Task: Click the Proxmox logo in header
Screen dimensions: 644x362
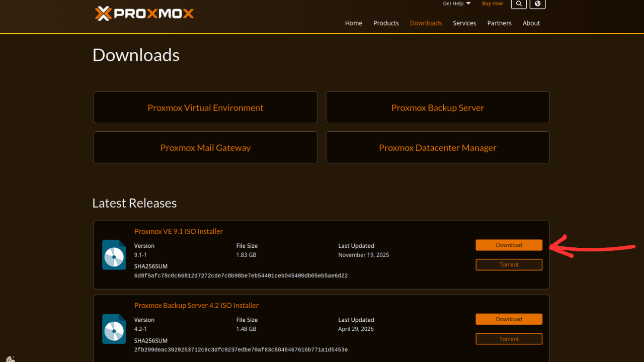Action: tap(144, 14)
